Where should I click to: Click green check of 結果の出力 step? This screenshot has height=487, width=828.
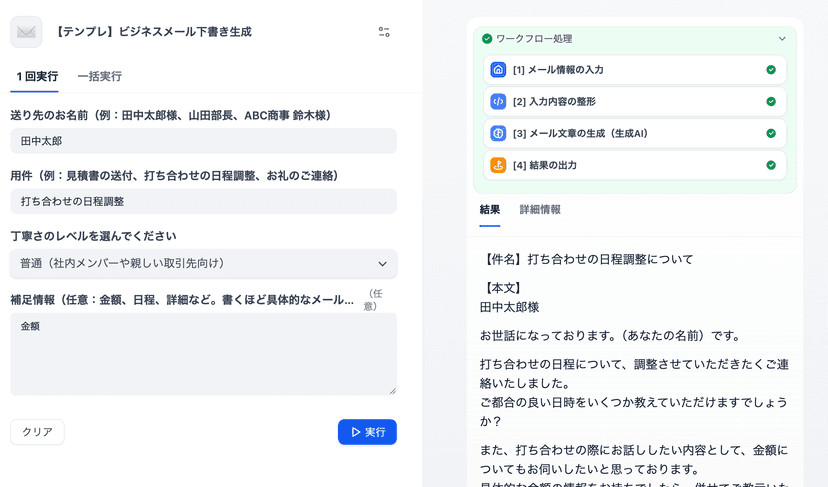coord(771,165)
